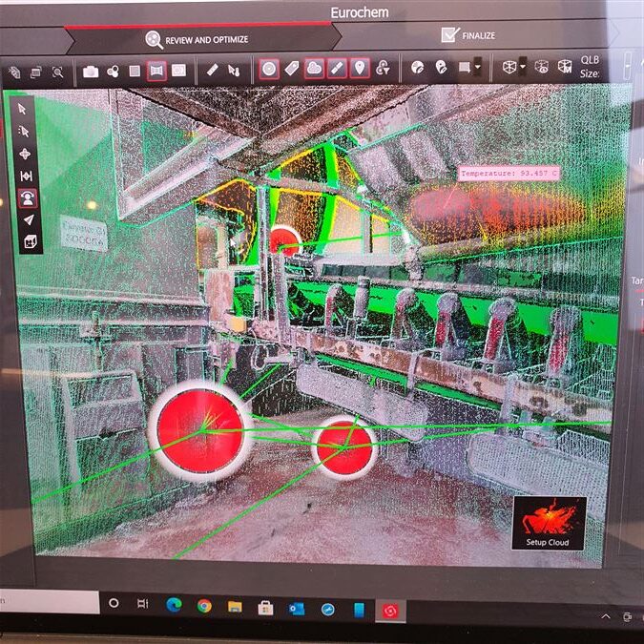Toggle the point cloud display icon

314,68
